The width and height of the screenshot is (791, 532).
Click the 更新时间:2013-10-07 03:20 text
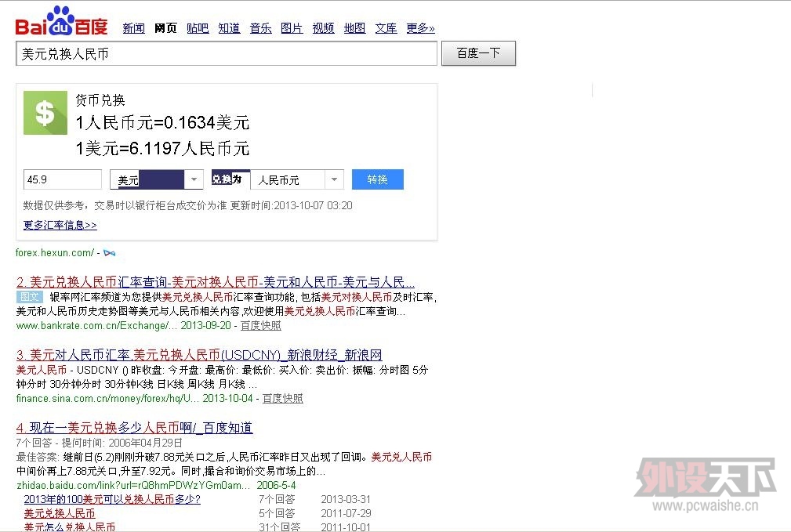click(291, 206)
